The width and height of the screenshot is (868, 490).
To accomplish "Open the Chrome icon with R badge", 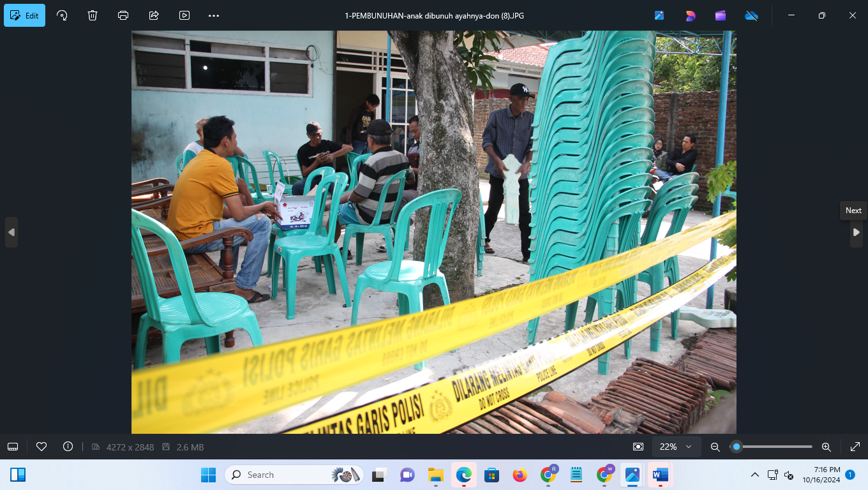I will click(548, 475).
